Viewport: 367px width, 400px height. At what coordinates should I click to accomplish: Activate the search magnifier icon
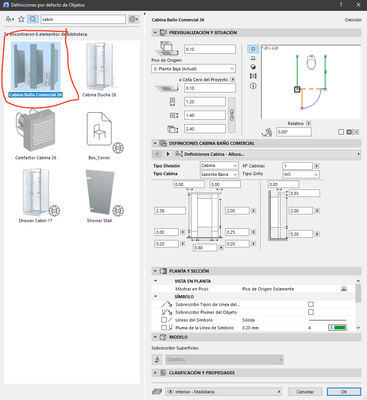point(33,19)
